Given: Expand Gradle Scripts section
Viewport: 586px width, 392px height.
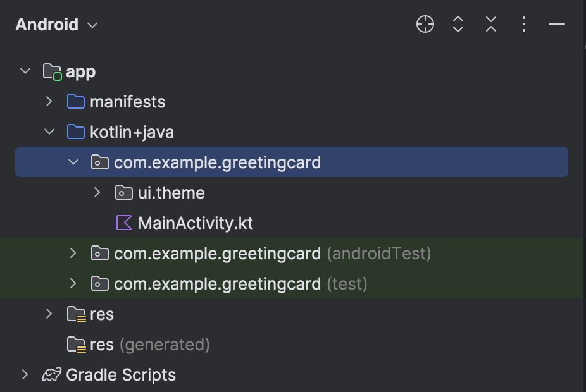Looking at the screenshot, I should coord(25,375).
